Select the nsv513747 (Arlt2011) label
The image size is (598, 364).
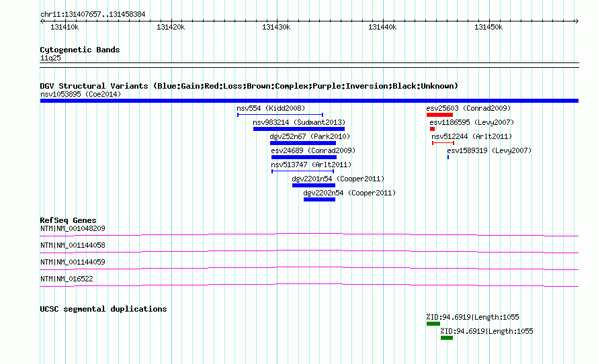311,165
